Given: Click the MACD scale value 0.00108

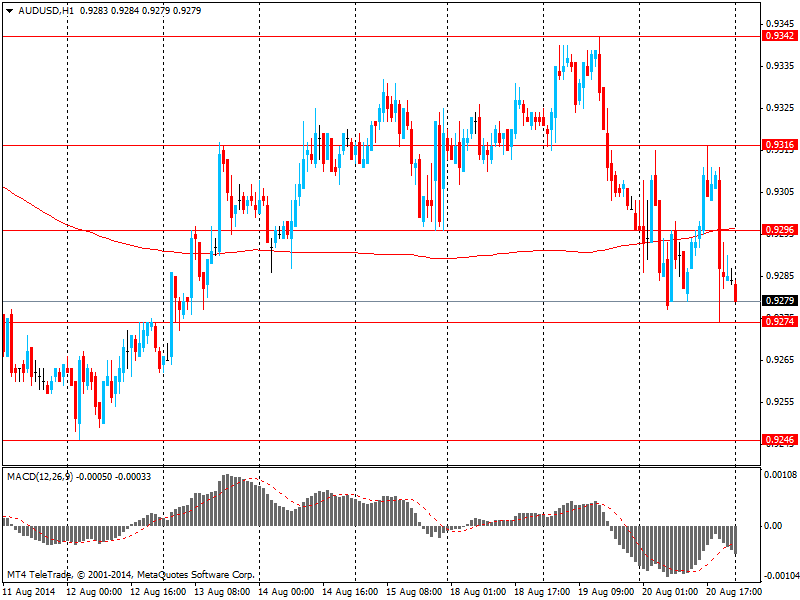Looking at the screenshot, I should click(x=780, y=475).
